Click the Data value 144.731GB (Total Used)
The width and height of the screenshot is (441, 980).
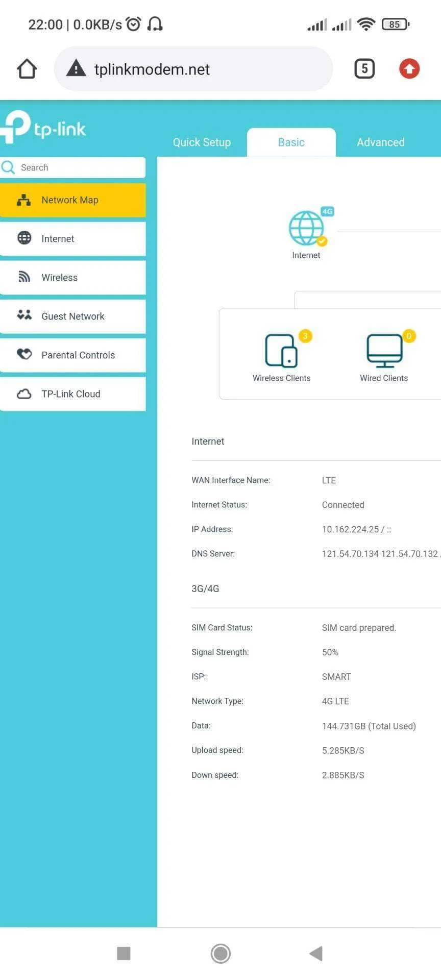tap(369, 726)
